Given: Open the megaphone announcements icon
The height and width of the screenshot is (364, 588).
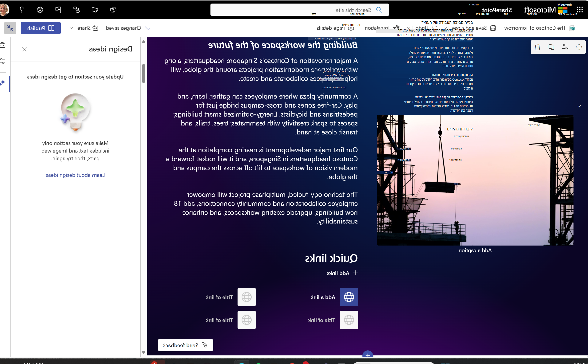Looking at the screenshot, I should click(x=95, y=10).
